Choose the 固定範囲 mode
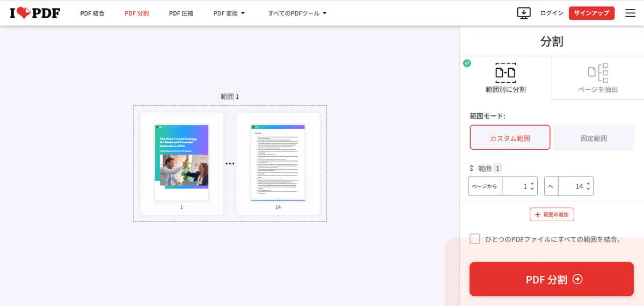The width and height of the screenshot is (644, 306). [x=594, y=137]
